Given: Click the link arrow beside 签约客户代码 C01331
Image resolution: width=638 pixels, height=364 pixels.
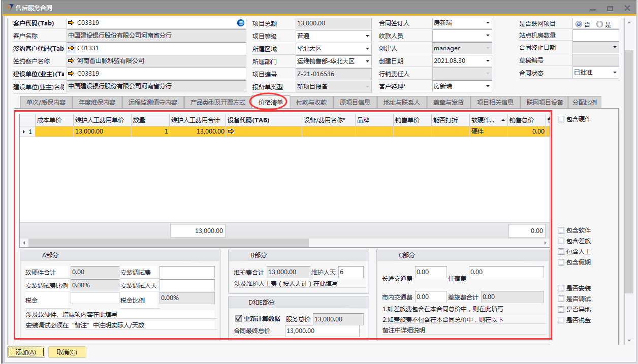Looking at the screenshot, I should (71, 48).
